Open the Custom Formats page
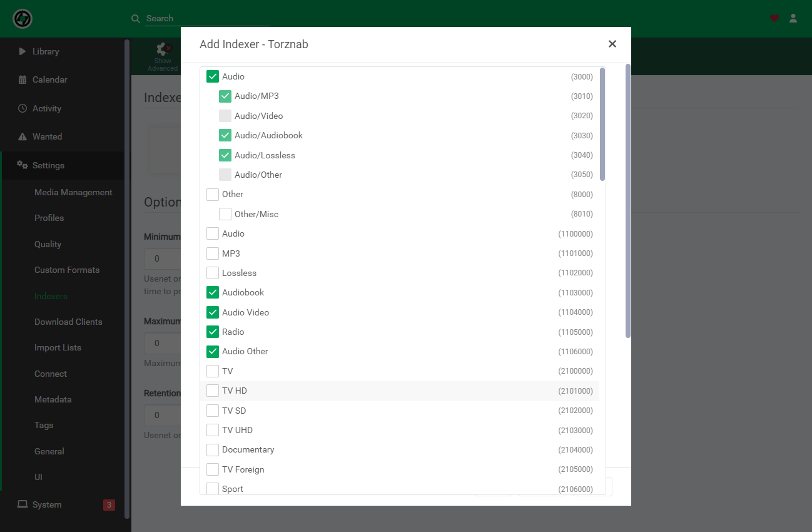 coord(67,270)
